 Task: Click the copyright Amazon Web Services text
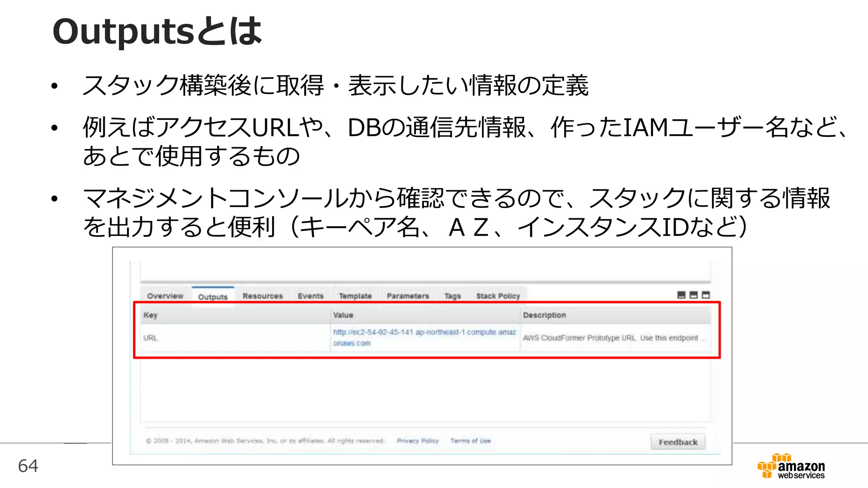[265, 441]
